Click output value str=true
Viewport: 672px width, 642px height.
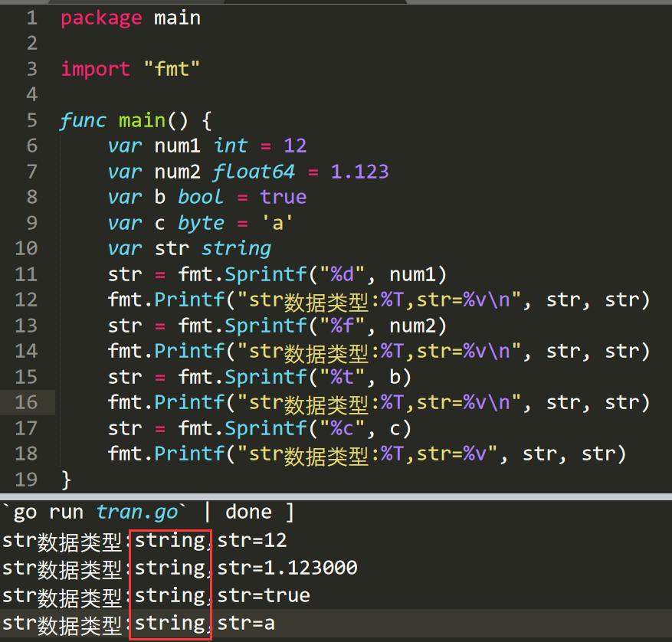coord(264,596)
